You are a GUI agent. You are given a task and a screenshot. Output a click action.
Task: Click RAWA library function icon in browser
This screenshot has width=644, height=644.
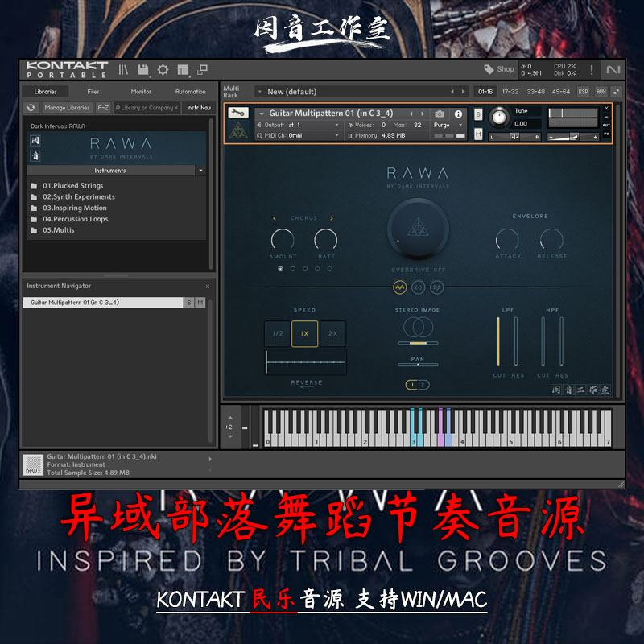pyautogui.click(x=35, y=141)
